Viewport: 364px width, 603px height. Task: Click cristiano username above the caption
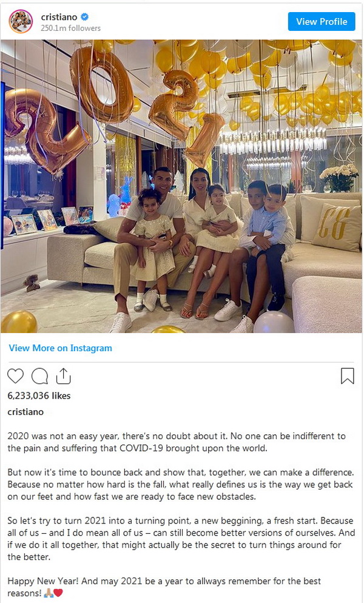(25, 412)
